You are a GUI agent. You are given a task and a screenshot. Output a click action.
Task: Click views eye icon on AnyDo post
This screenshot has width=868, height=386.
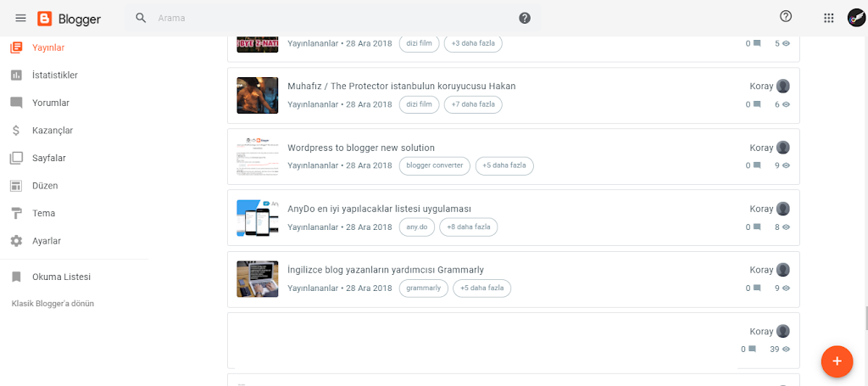tap(786, 227)
